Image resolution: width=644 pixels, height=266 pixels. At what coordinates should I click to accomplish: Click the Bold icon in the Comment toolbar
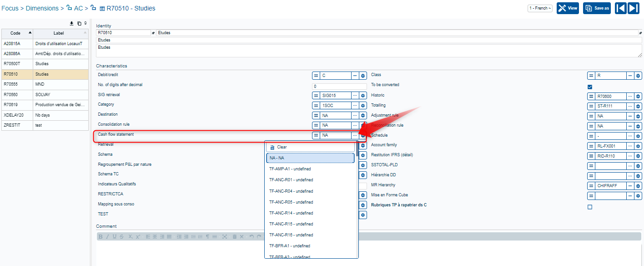[101, 237]
